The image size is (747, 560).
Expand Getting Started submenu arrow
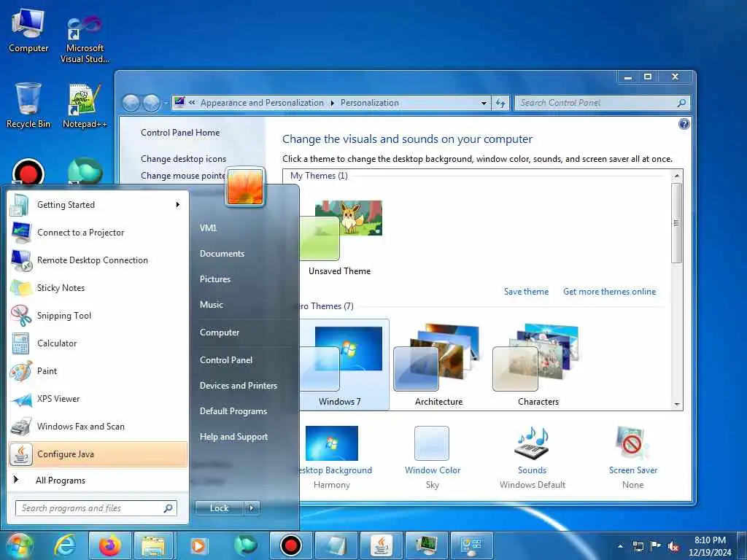tap(178, 205)
